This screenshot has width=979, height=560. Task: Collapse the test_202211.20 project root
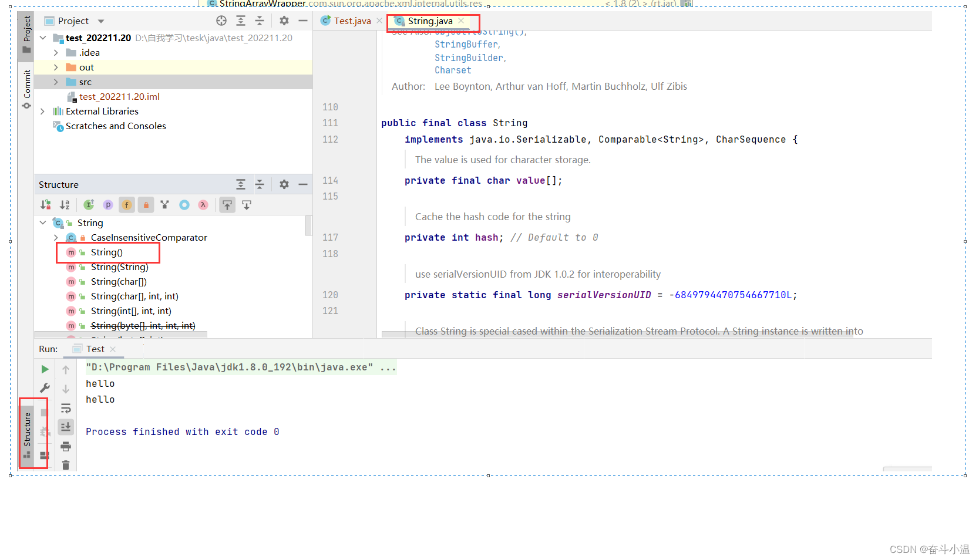point(43,38)
